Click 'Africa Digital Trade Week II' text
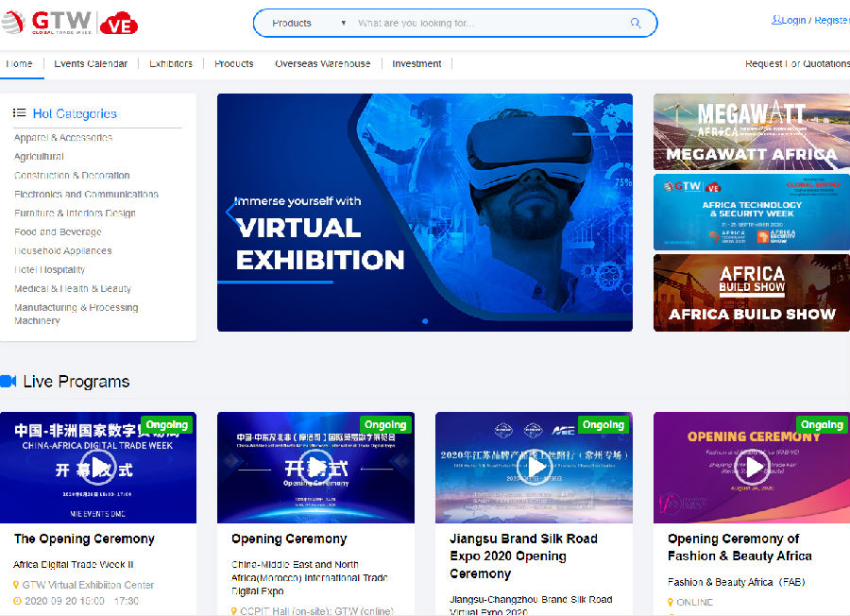 click(x=74, y=564)
